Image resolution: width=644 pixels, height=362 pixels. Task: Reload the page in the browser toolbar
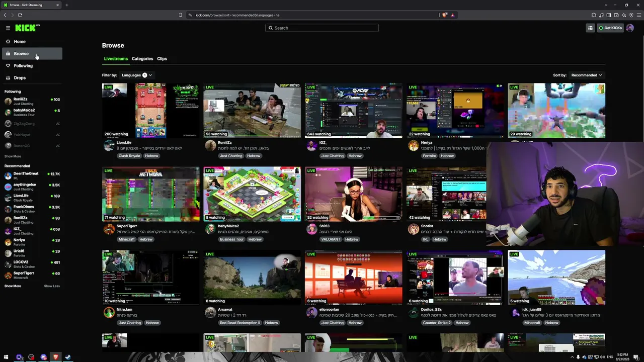[21, 15]
